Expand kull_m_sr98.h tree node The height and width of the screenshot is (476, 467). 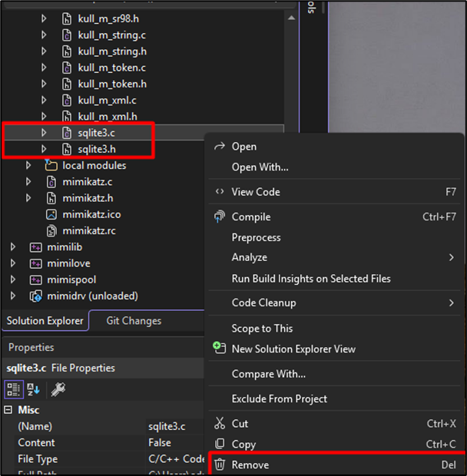(44, 19)
